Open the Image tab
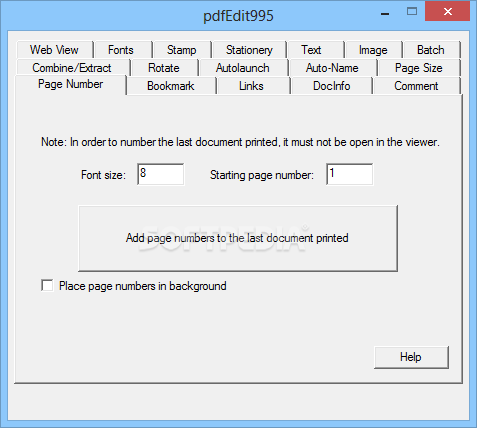The image size is (477, 428). tap(373, 50)
